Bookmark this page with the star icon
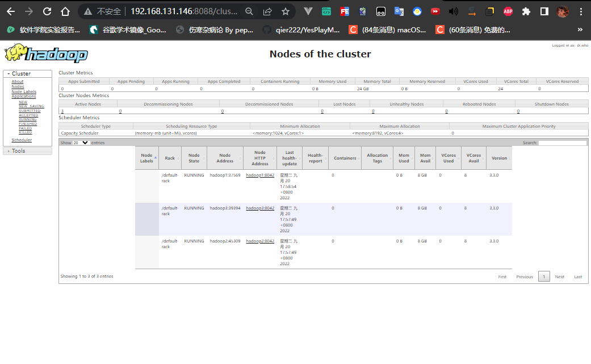The width and height of the screenshot is (591, 364). 286,11
